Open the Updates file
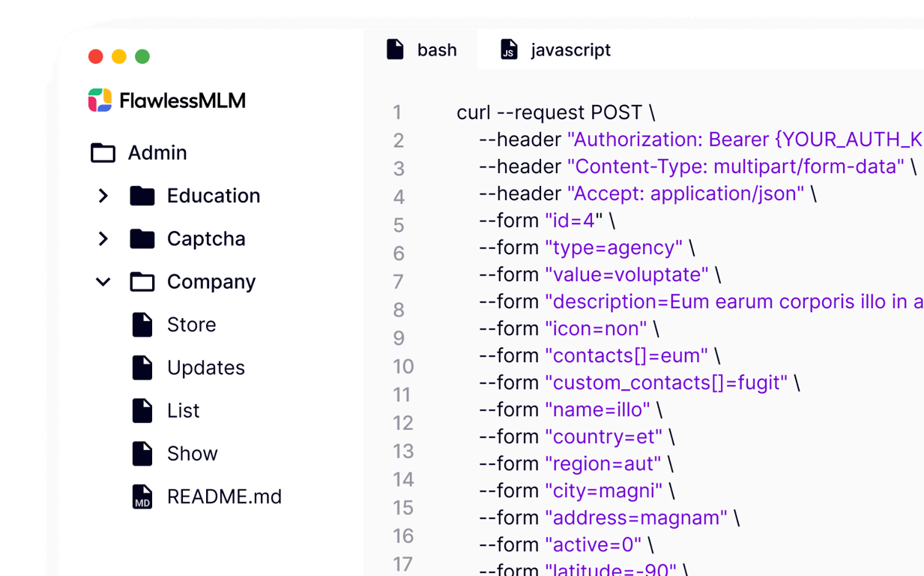The image size is (924, 576). (205, 367)
